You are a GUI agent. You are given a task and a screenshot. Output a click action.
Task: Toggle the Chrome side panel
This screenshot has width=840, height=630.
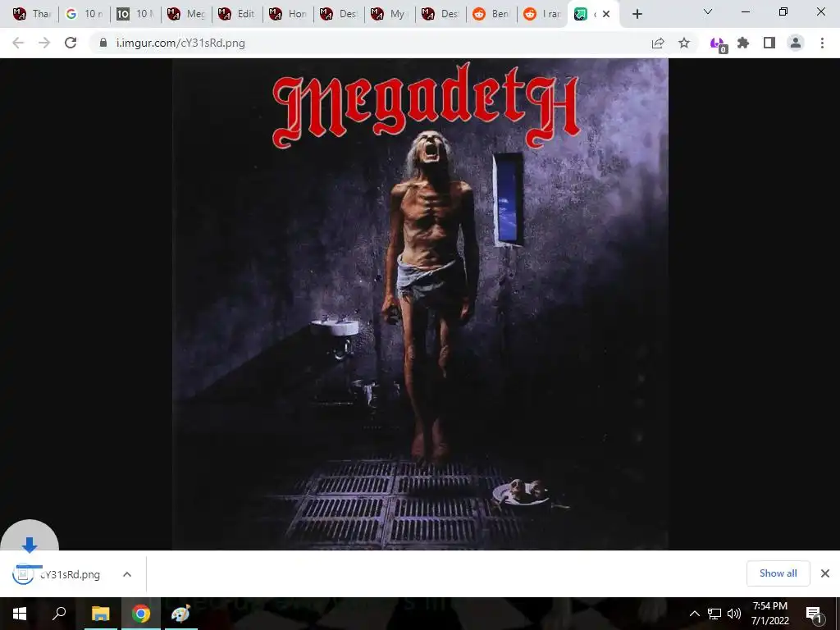click(769, 43)
